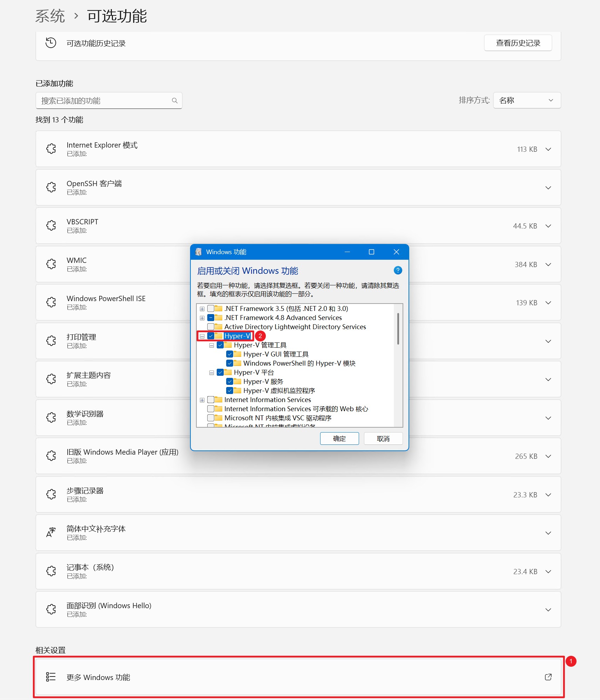This screenshot has height=700, width=600.
Task: Click the puzzle icon beside 数学识别器
Action: point(51,417)
